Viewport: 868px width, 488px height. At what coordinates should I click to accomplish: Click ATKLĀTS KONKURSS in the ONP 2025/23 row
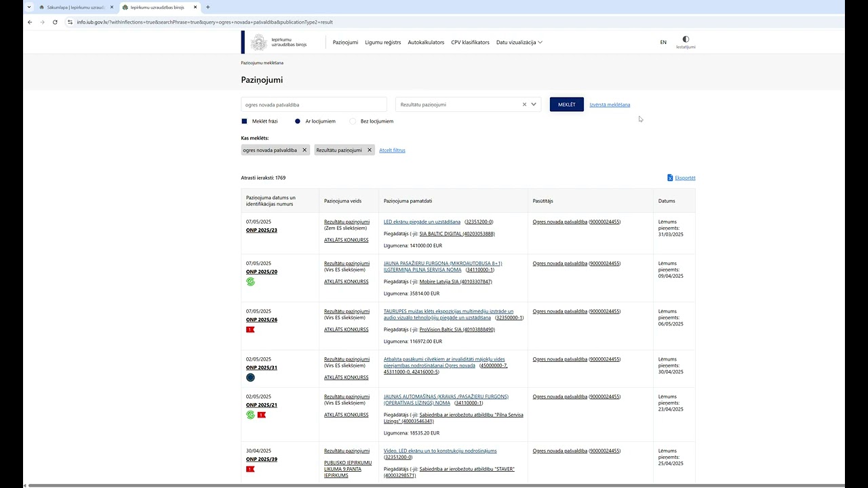click(347, 240)
